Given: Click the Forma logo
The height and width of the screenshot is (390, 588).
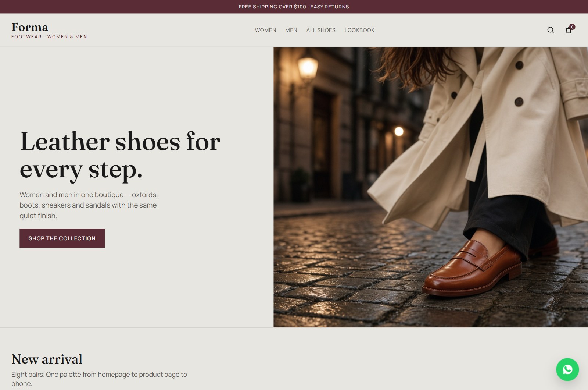Looking at the screenshot, I should pos(30,27).
